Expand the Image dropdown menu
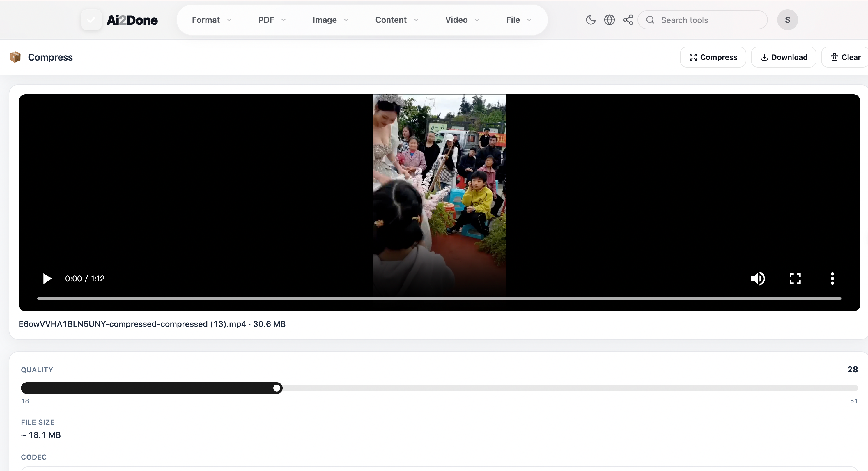The height and width of the screenshot is (471, 868). (x=330, y=20)
